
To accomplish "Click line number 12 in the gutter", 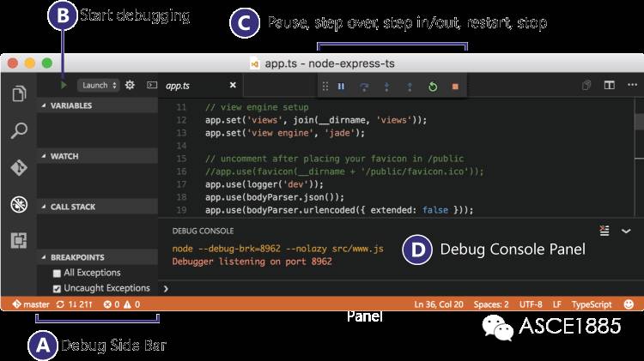I will point(181,120).
